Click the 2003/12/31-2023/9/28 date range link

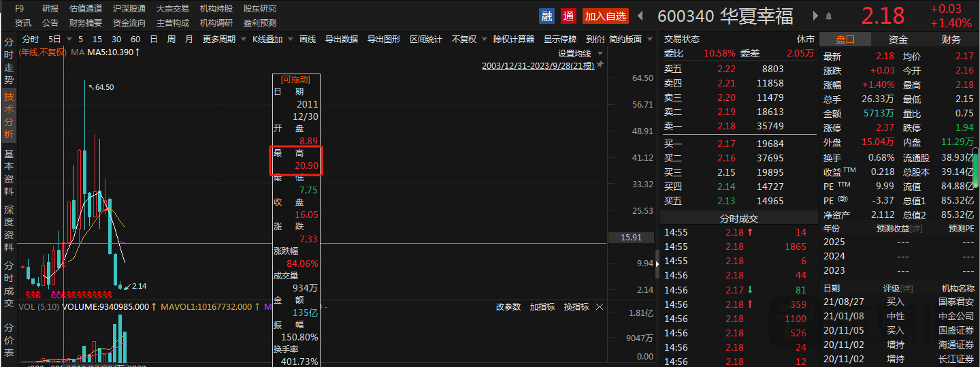(538, 66)
